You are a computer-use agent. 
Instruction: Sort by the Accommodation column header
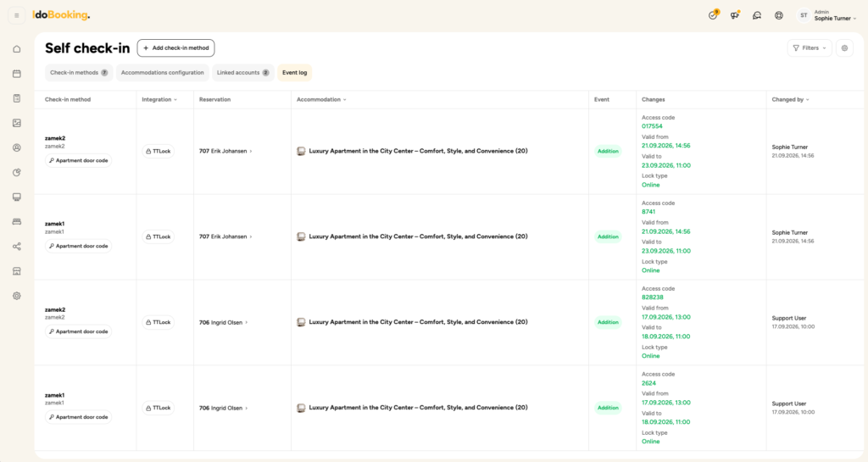(321, 99)
